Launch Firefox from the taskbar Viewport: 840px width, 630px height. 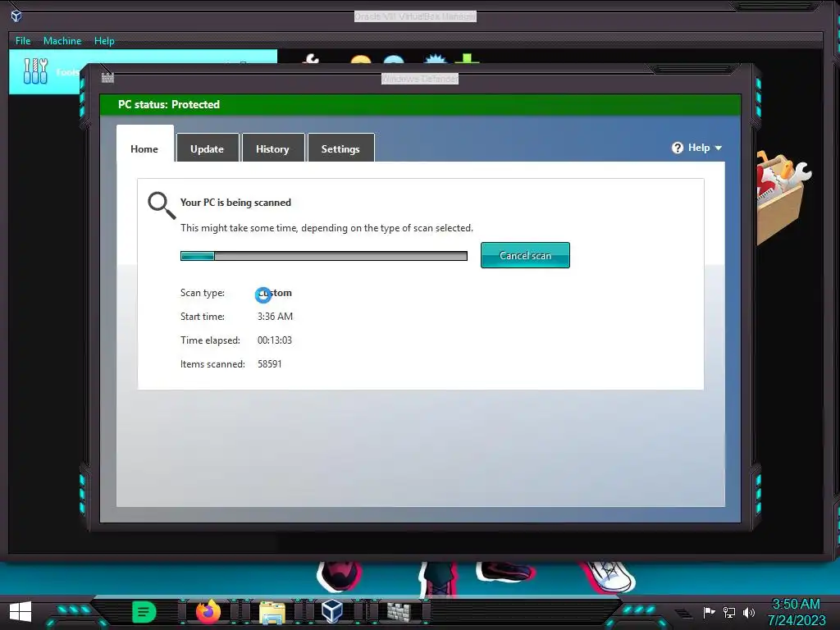click(x=208, y=612)
